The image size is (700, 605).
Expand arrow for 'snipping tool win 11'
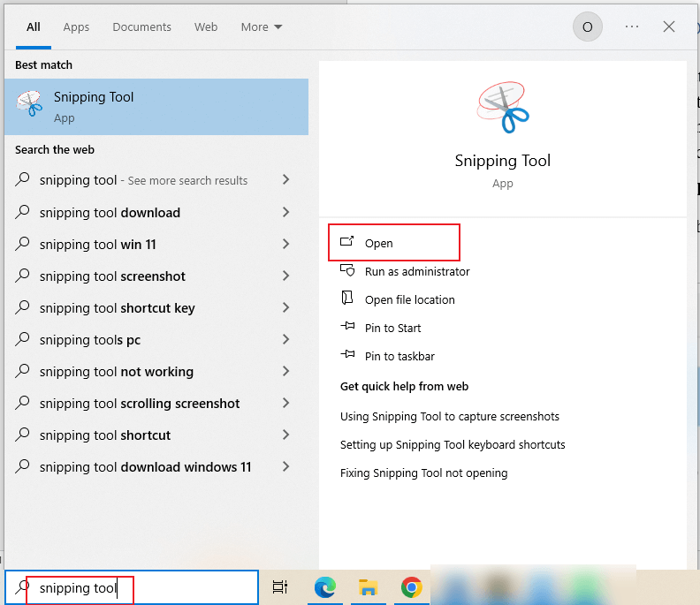tap(286, 244)
